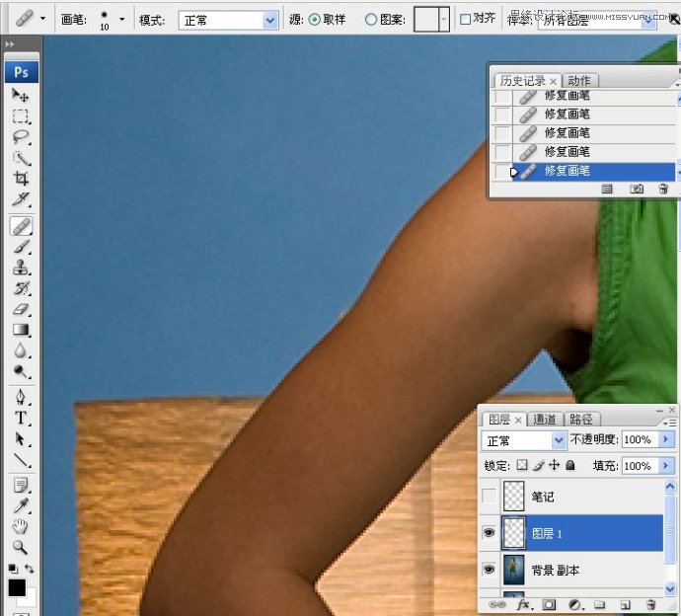Hide 背景 副本 layer visibility

tap(489, 569)
